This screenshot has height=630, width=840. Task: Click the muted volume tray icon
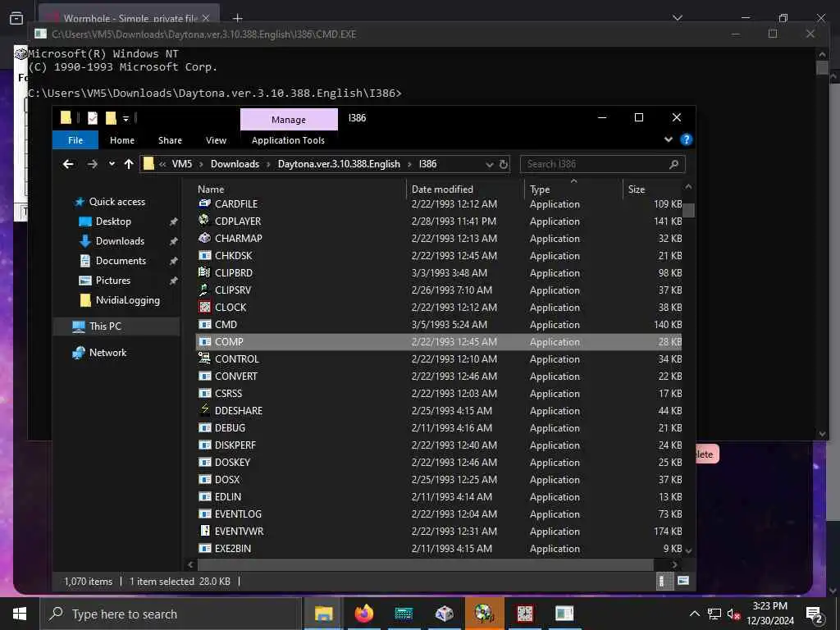(x=733, y=614)
